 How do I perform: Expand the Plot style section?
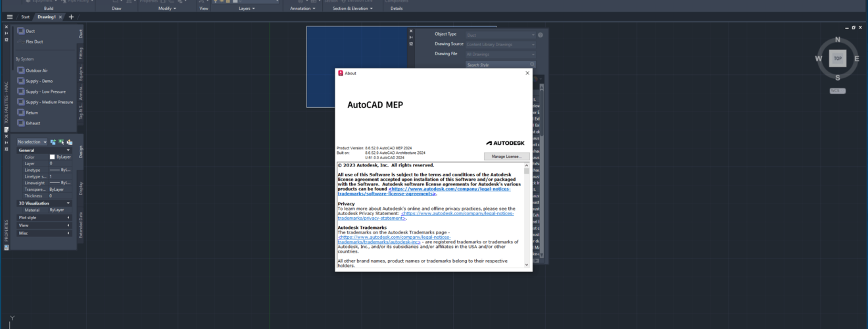tap(44, 217)
